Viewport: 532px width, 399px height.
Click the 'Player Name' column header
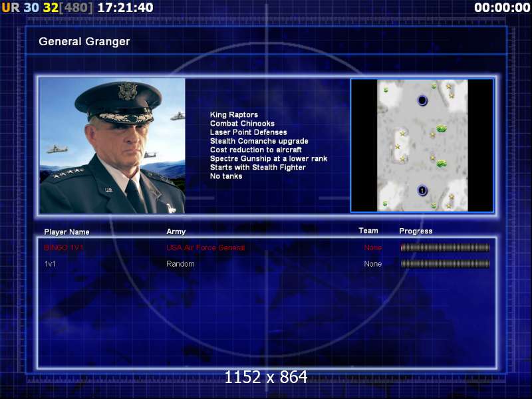click(x=67, y=232)
